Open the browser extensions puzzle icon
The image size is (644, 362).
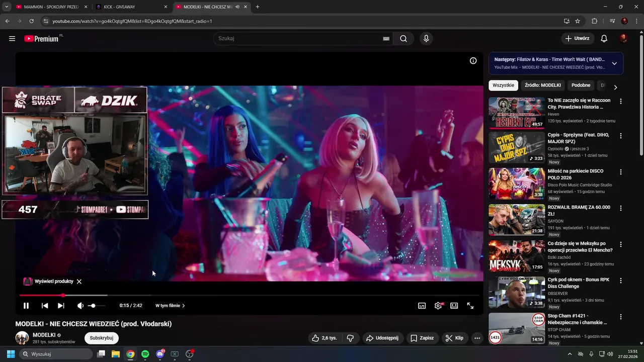594,21
